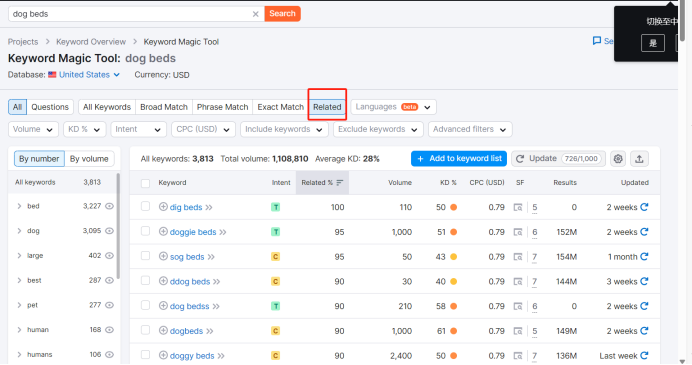Sort by Related % column icon
The height and width of the screenshot is (365, 692).
tap(339, 183)
